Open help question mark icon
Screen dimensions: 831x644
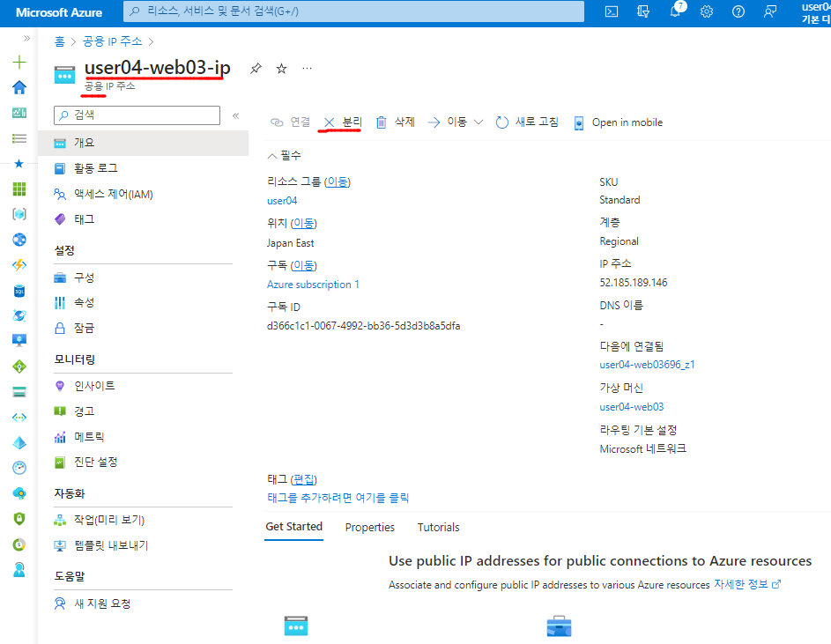(x=738, y=11)
